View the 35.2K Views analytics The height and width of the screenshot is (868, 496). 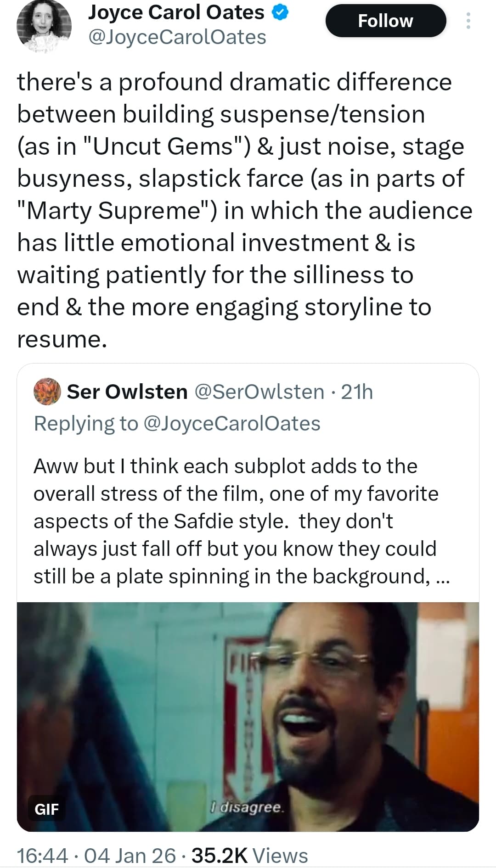tap(249, 856)
